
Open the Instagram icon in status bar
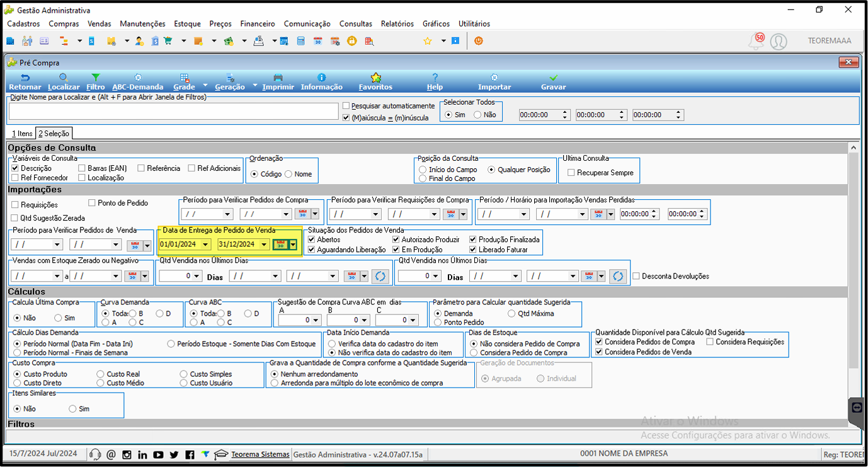pyautogui.click(x=127, y=454)
